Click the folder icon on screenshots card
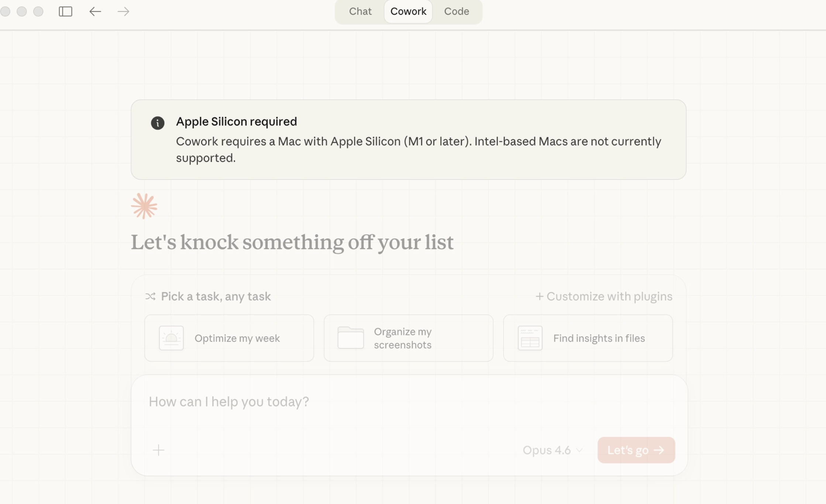This screenshot has width=826, height=504. tap(351, 338)
